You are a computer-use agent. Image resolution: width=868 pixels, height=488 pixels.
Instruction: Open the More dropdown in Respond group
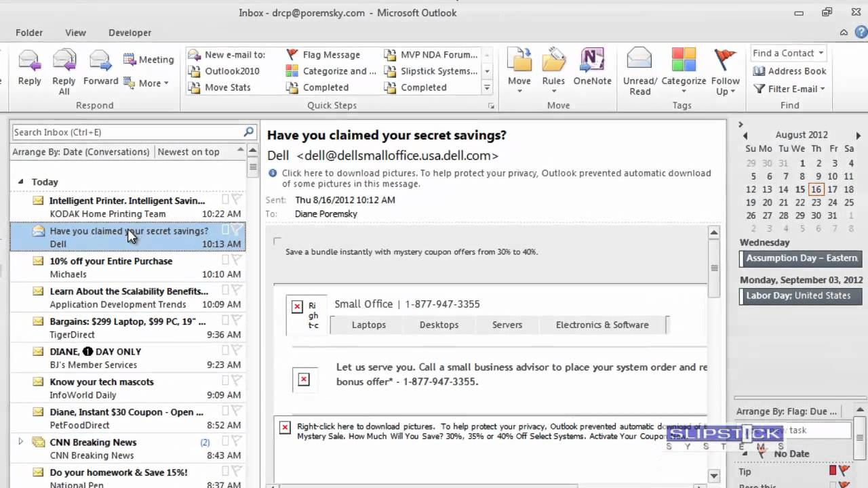point(146,83)
